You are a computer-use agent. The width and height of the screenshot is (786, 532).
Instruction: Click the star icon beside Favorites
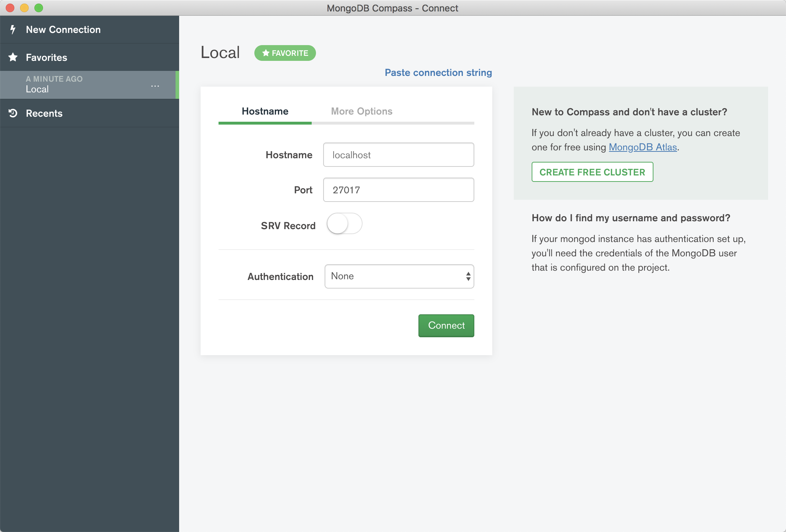(13, 57)
